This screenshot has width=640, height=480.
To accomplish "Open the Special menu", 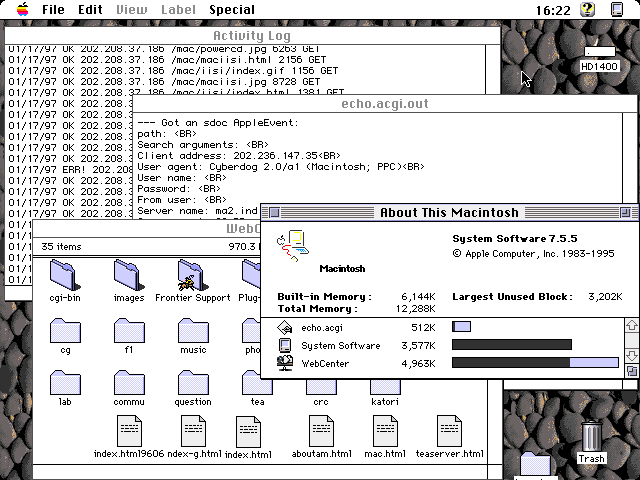I will [x=232, y=9].
